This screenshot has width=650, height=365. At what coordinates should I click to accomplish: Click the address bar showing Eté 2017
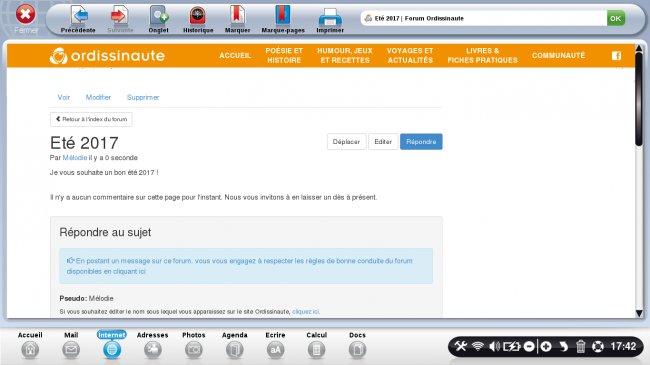pos(483,18)
